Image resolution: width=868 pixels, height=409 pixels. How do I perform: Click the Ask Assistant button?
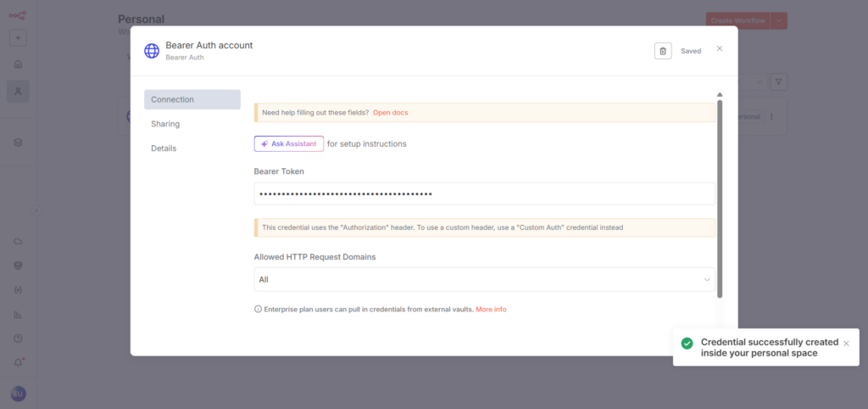point(288,143)
